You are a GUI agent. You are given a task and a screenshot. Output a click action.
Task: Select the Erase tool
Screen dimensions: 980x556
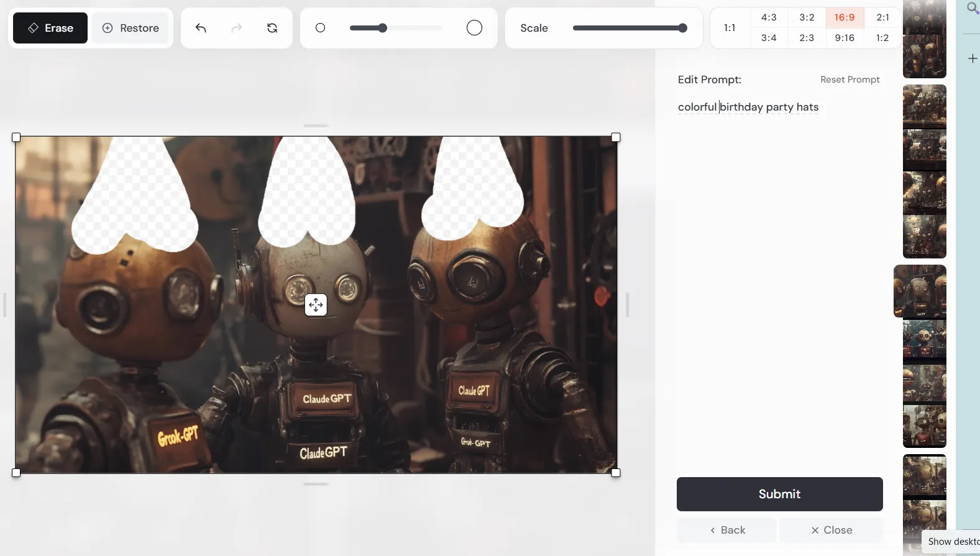[x=50, y=28]
